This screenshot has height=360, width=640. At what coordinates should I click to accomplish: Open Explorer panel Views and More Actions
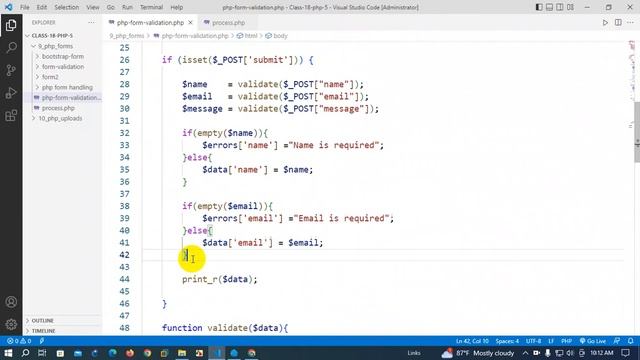pyautogui.click(x=91, y=22)
